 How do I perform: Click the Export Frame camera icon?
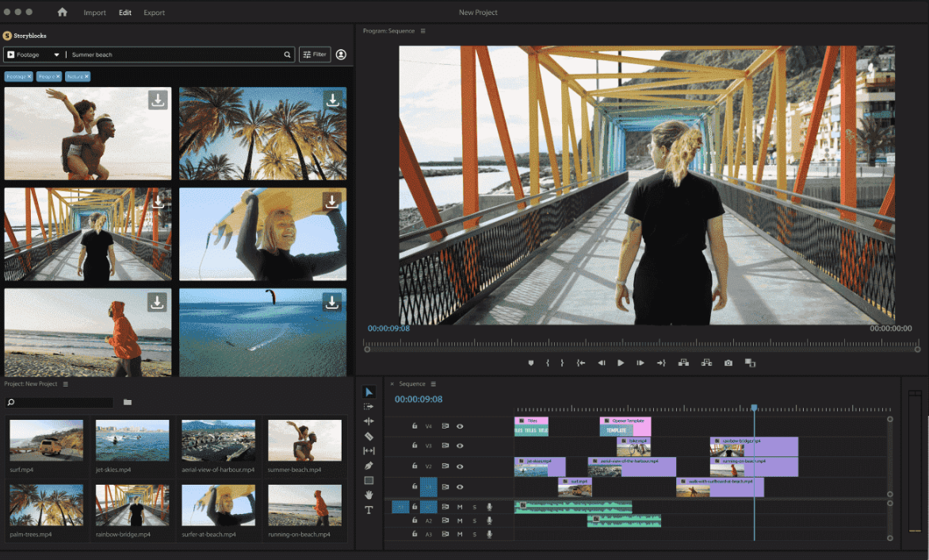click(728, 362)
